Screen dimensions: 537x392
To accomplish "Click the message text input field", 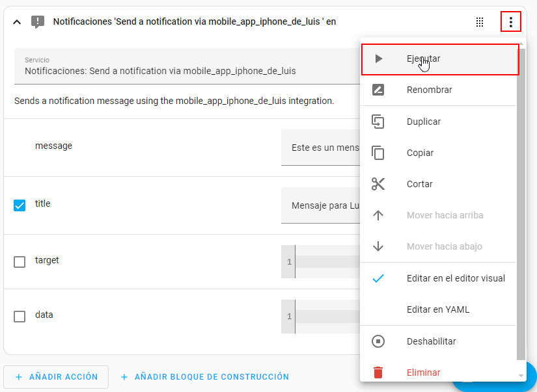I will click(x=320, y=148).
